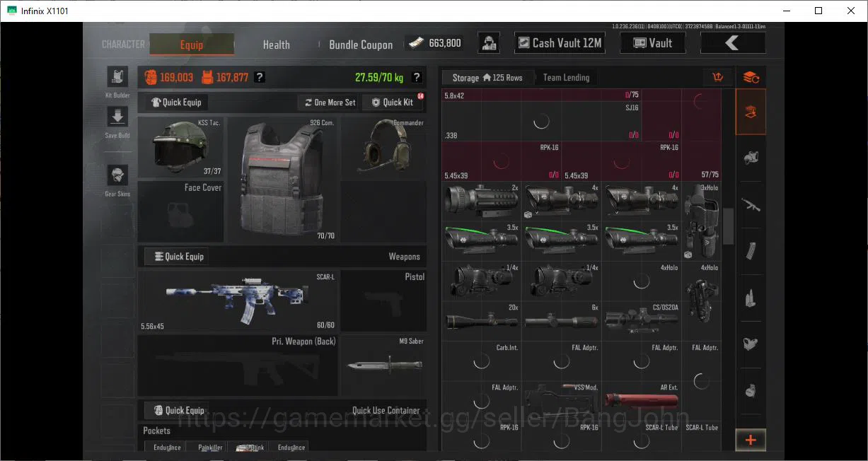Select the SCAR-L weapon slot

click(238, 300)
